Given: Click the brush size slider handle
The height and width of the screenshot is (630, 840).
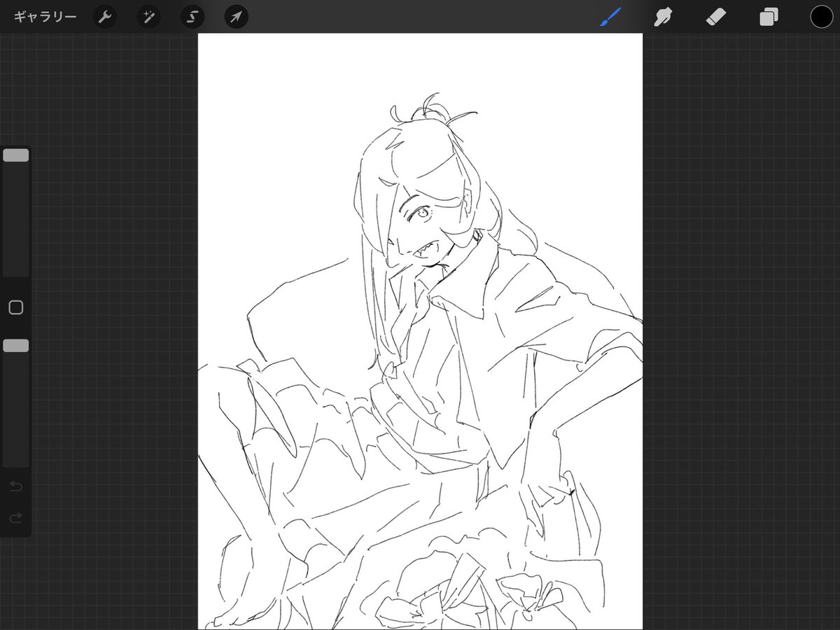Looking at the screenshot, I should [16, 155].
